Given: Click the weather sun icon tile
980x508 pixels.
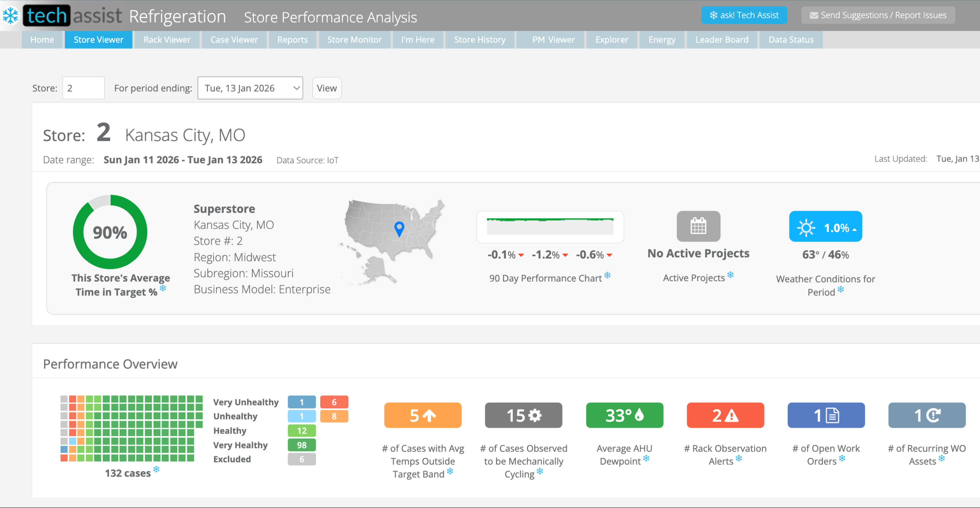Looking at the screenshot, I should coord(825,226).
